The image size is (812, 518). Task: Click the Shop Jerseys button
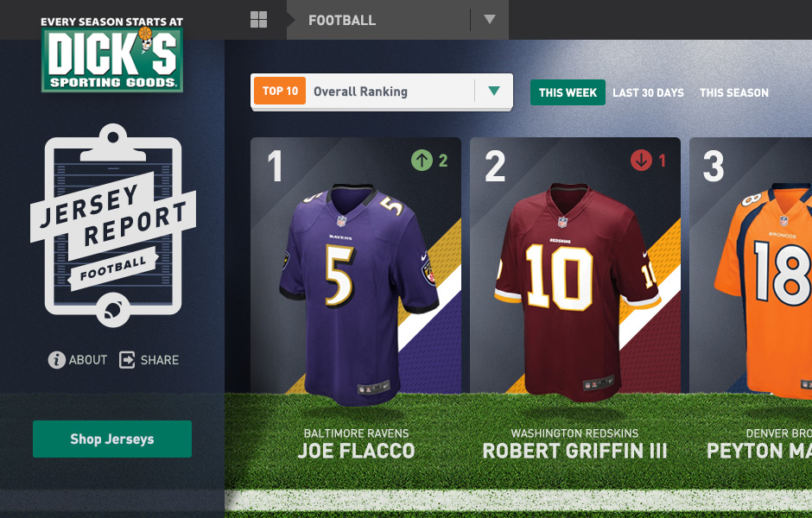point(111,439)
